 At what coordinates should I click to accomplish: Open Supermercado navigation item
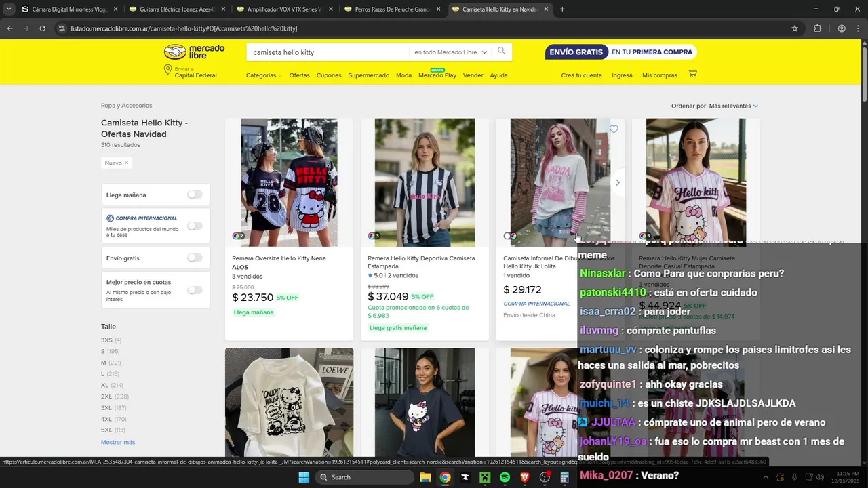click(x=369, y=75)
